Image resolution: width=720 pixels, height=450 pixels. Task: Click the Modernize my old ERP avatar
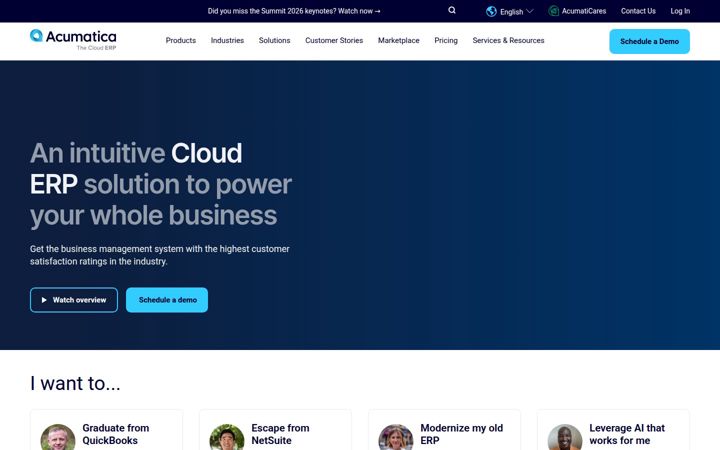pos(396,437)
